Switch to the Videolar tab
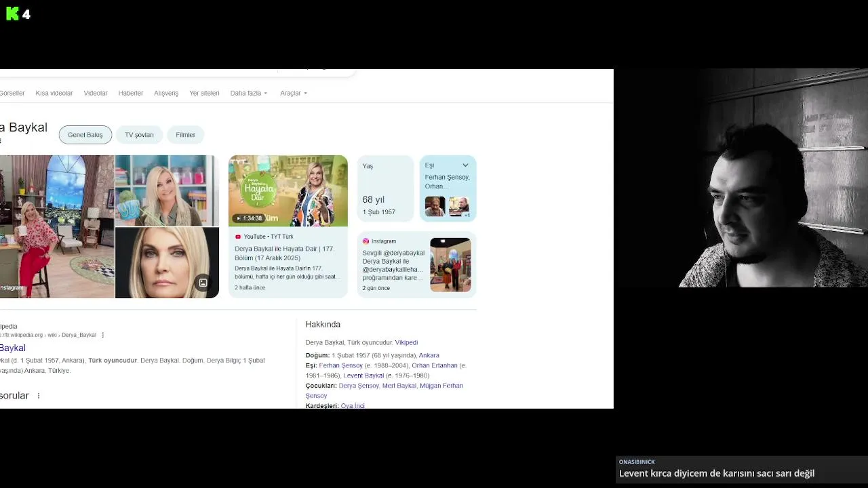Screen dimensions: 868x488 (x=96, y=93)
